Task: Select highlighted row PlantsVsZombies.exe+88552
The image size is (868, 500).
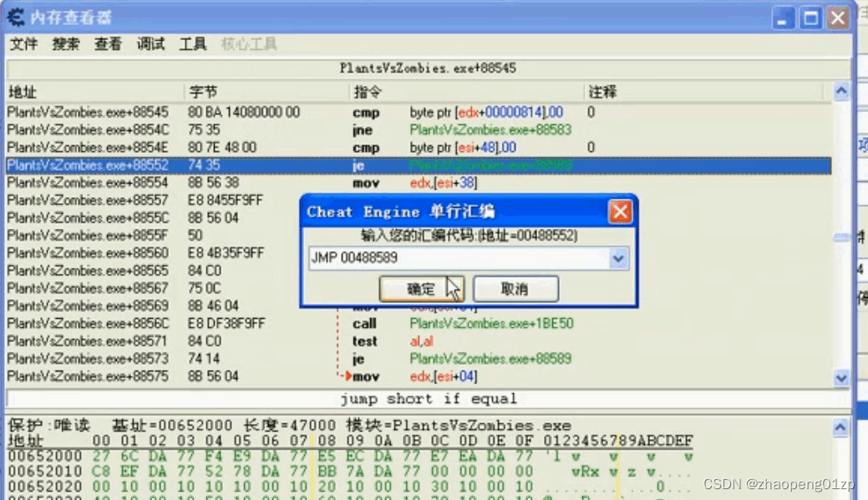Action: (x=419, y=165)
